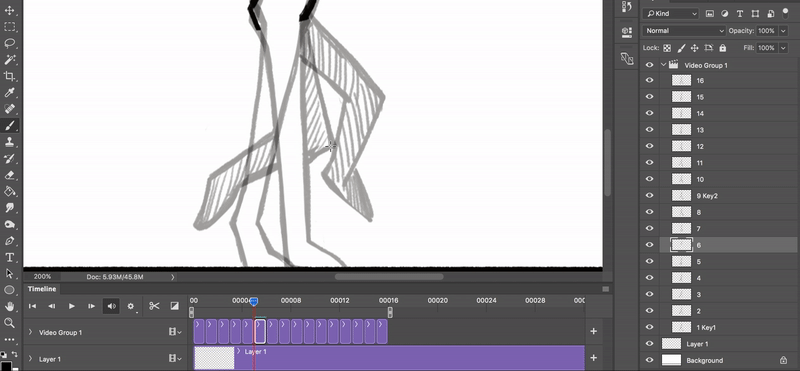This screenshot has height=371, width=800.
Task: Open the Kind filter dropdown
Action: coord(670,14)
